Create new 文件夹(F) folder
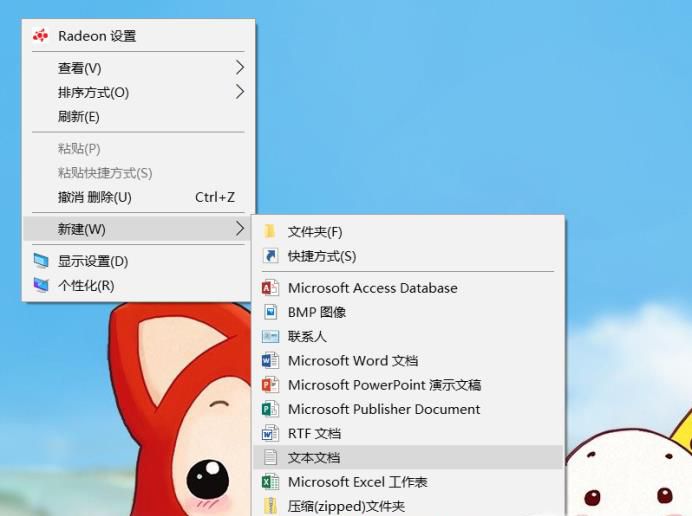 pyautogui.click(x=409, y=232)
